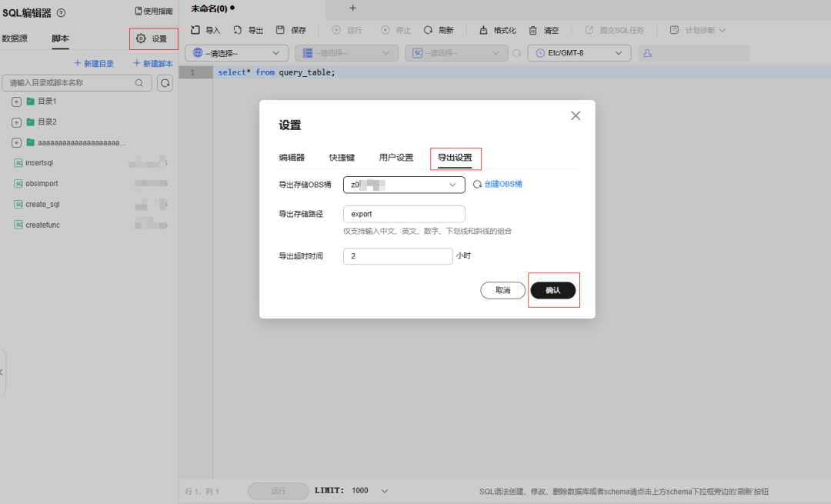831x504 pixels.
Task: Switch to the 快捷键 settings tab
Action: click(342, 158)
